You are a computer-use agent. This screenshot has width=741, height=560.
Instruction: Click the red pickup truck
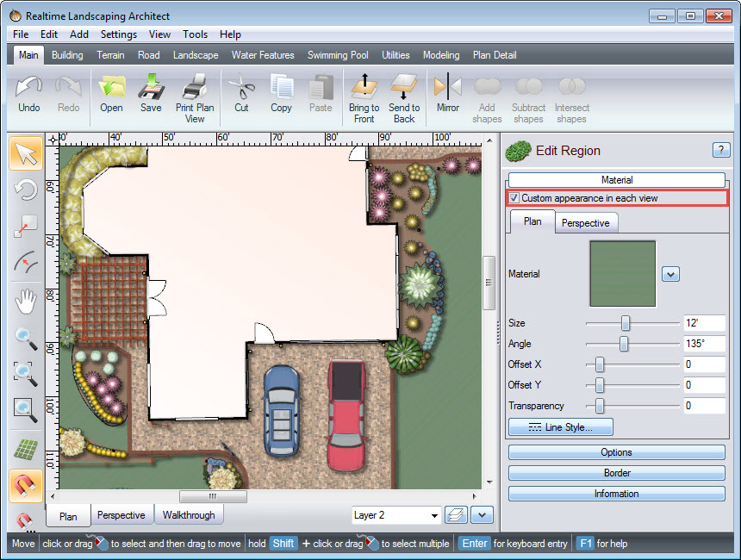(347, 414)
